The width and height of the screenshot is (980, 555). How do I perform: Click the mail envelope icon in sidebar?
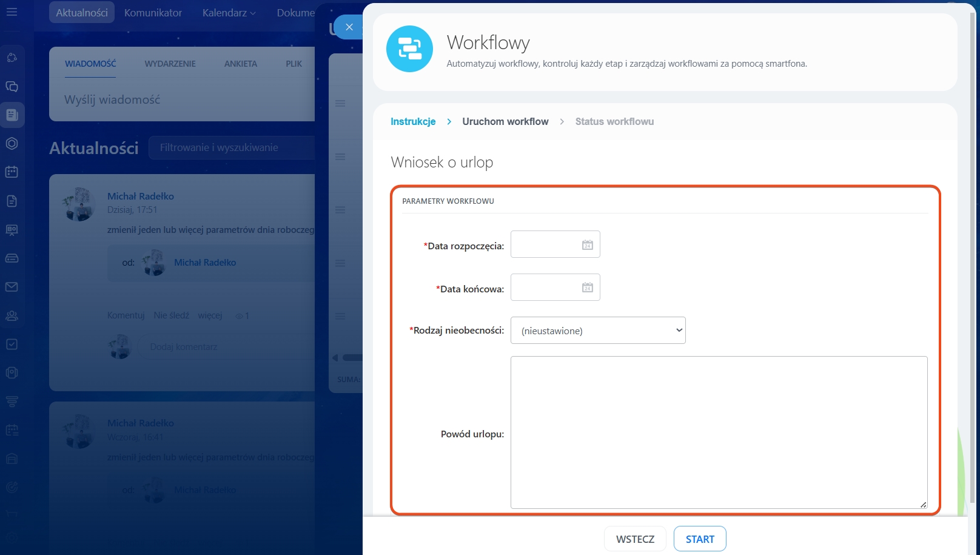point(12,287)
